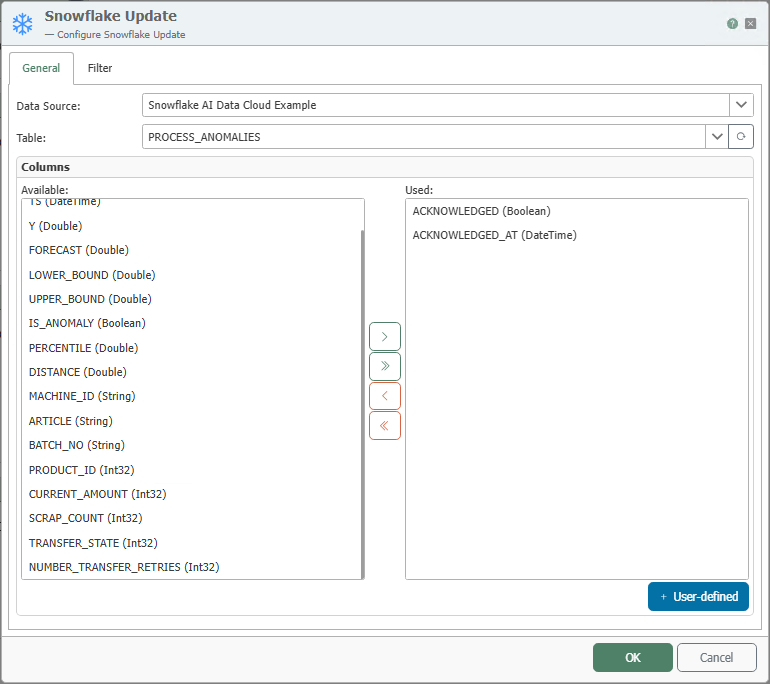The image size is (770, 684).
Task: Expand the Table dropdown arrow
Action: coord(717,137)
